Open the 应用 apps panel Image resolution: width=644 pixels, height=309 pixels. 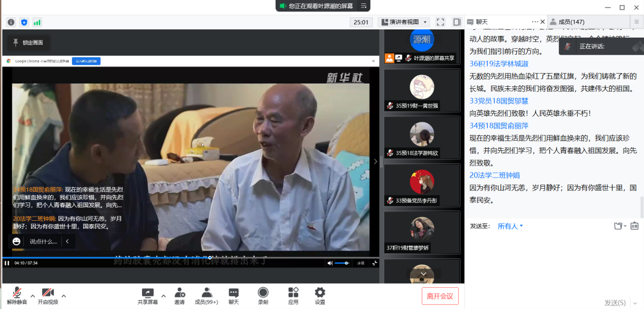point(293,295)
